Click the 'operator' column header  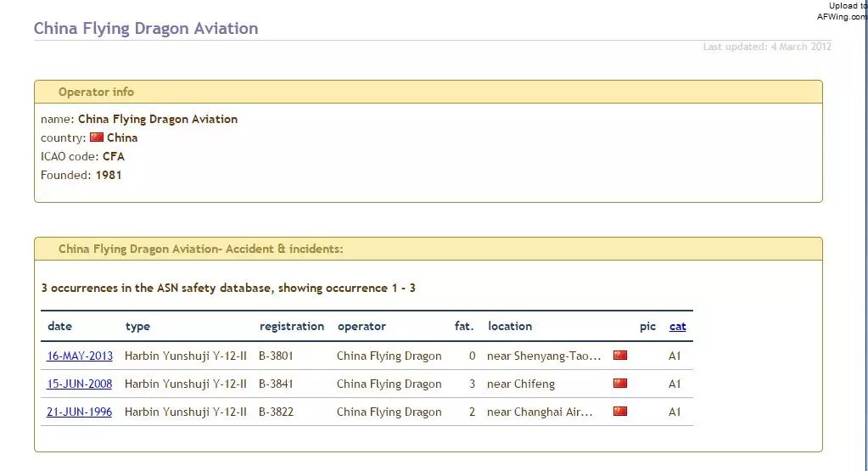point(361,327)
